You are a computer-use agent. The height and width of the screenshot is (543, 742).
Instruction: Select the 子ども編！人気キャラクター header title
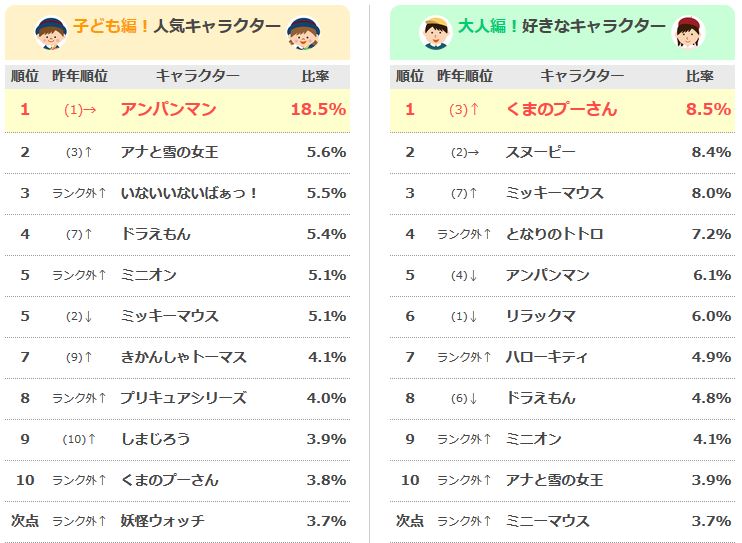pyautogui.click(x=177, y=28)
